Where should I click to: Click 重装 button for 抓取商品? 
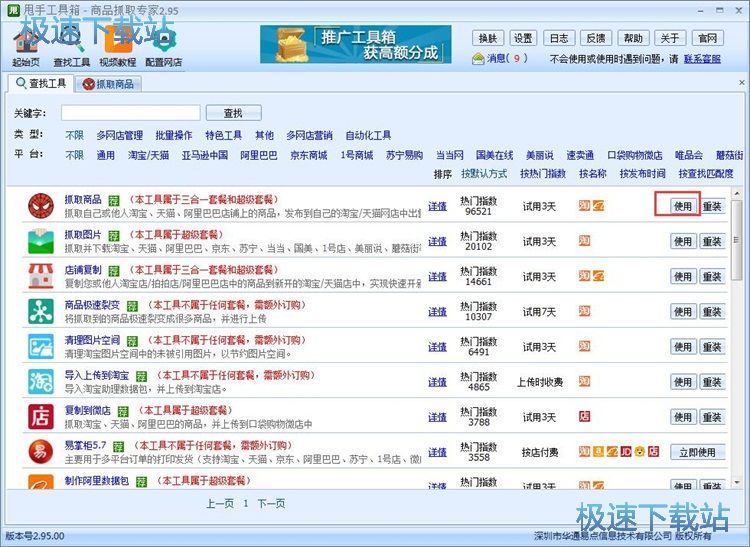pyautogui.click(x=712, y=206)
